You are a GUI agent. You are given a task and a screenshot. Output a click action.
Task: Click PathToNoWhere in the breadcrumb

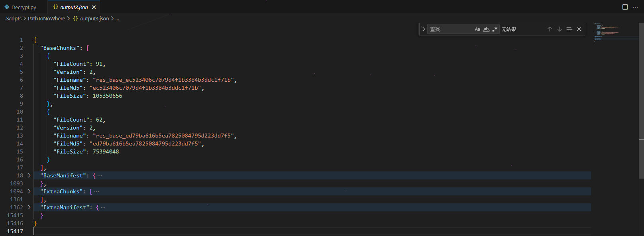click(x=46, y=18)
